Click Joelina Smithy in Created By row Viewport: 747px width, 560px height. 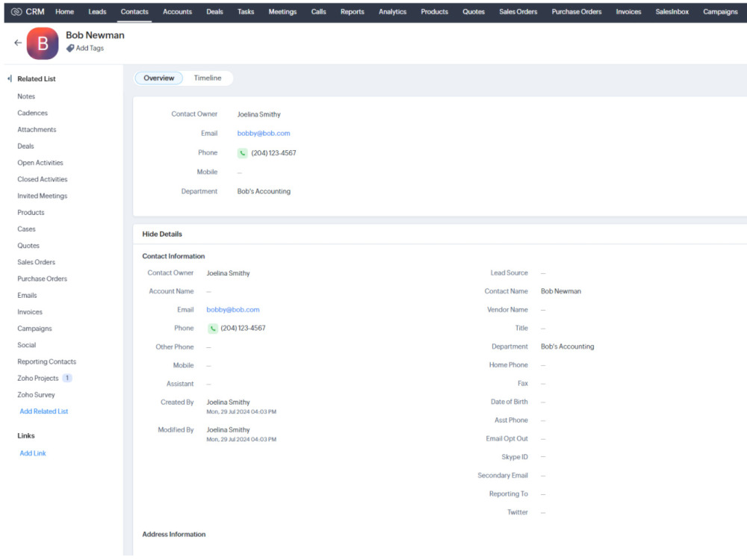pyautogui.click(x=228, y=402)
